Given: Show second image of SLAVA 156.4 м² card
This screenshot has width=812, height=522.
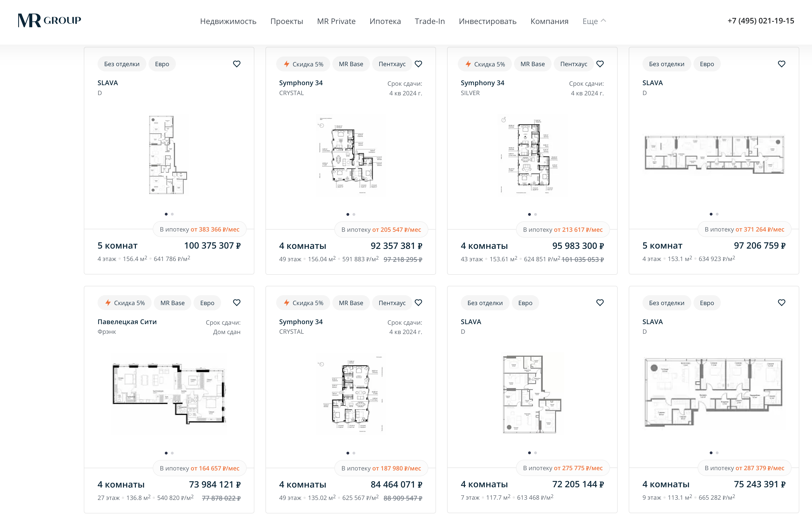Looking at the screenshot, I should point(173,214).
